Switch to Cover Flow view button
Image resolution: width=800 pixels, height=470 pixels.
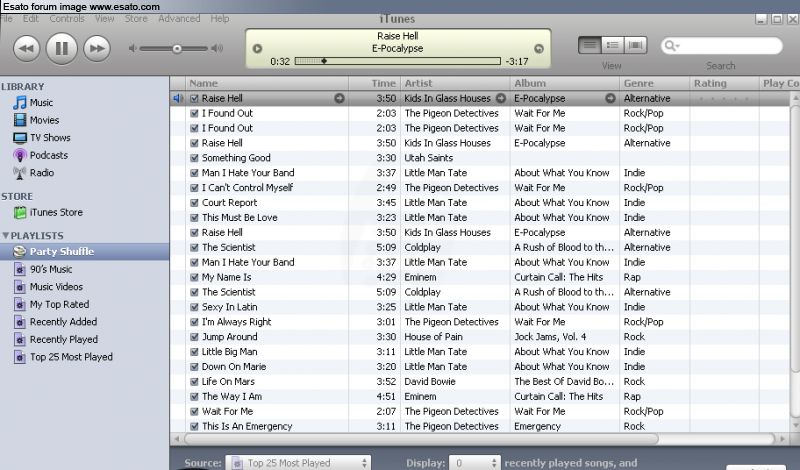636,45
